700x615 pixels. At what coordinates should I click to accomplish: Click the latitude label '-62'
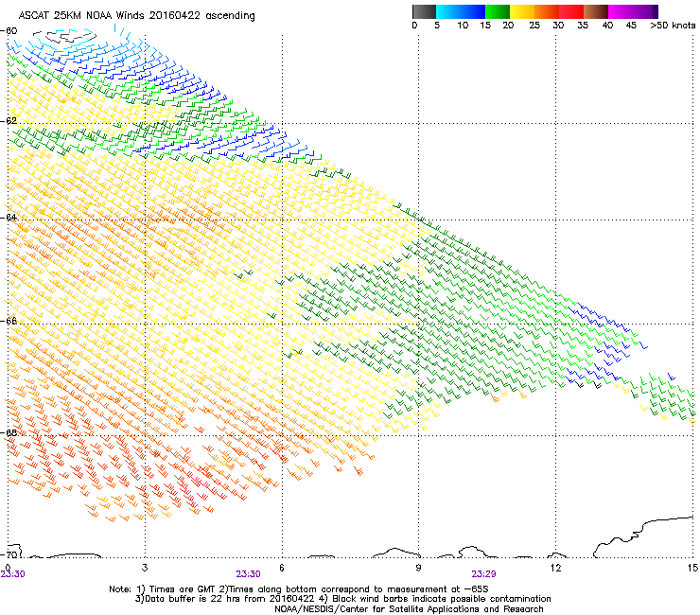pos(9,120)
